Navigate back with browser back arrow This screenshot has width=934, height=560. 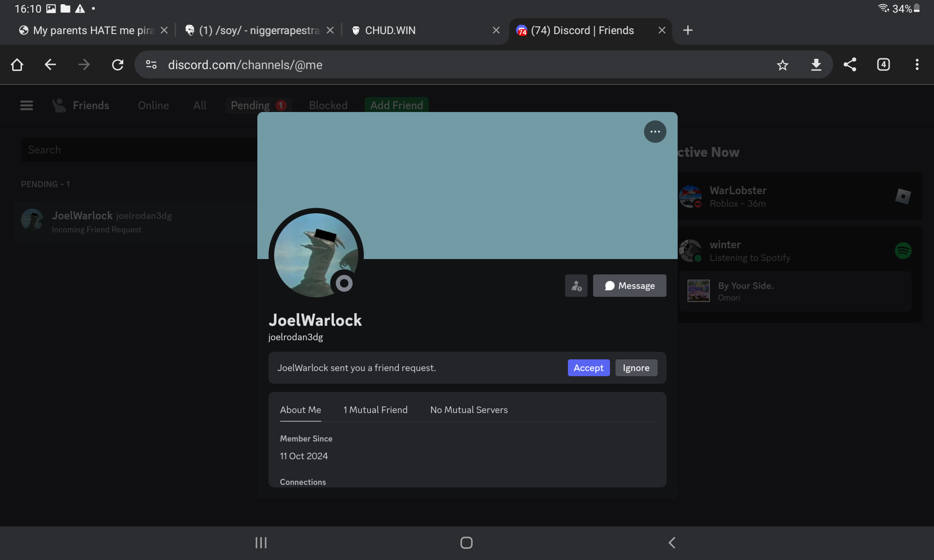pyautogui.click(x=50, y=65)
